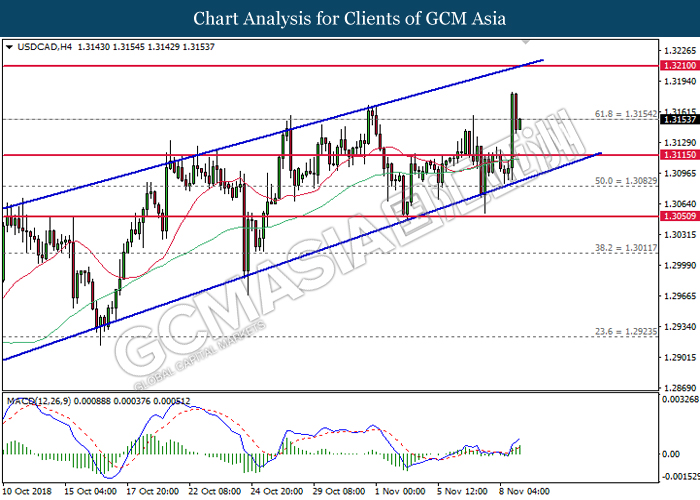Click the 1.30509 red price label
The height and width of the screenshot is (500, 700).
point(679,216)
